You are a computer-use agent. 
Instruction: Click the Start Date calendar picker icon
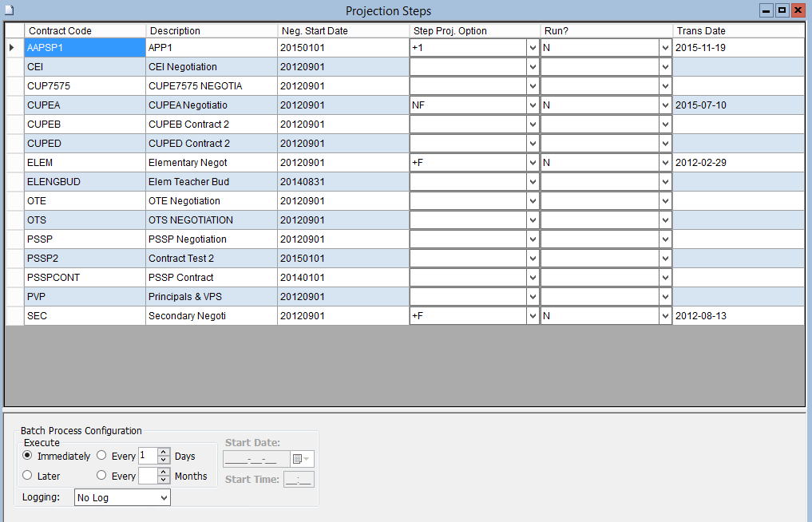pyautogui.click(x=299, y=459)
